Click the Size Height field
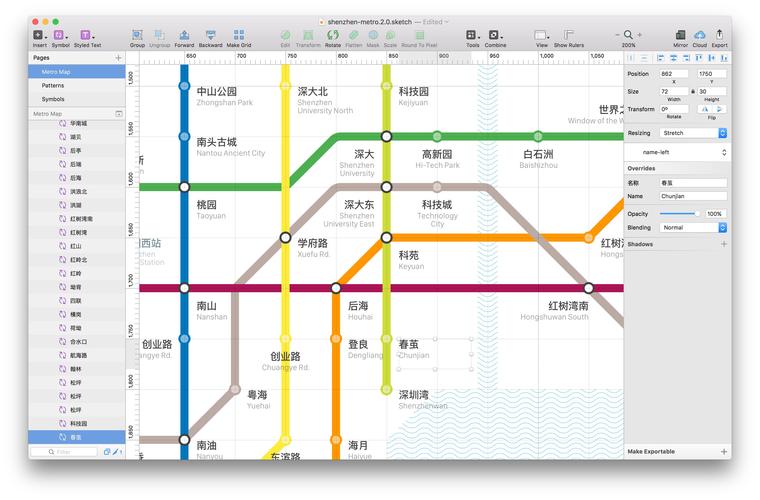Image resolution: width=760 pixels, height=500 pixels. coord(712,91)
